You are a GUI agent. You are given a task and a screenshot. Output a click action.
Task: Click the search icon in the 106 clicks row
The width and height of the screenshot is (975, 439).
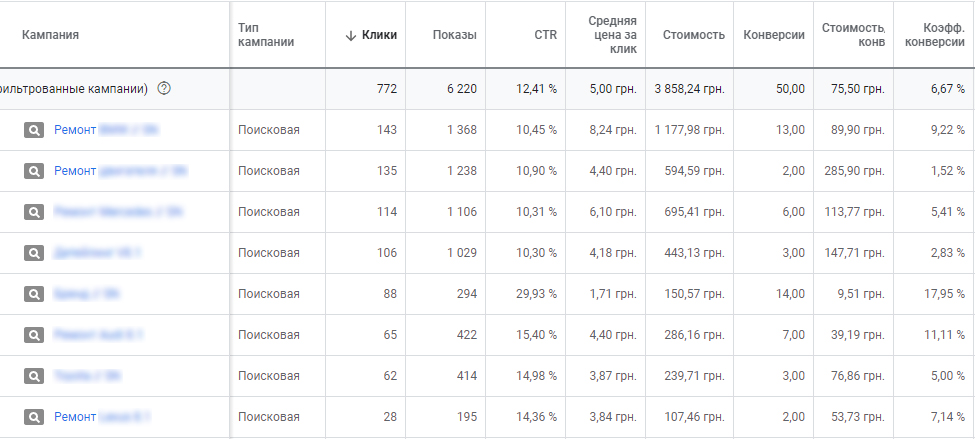[34, 253]
